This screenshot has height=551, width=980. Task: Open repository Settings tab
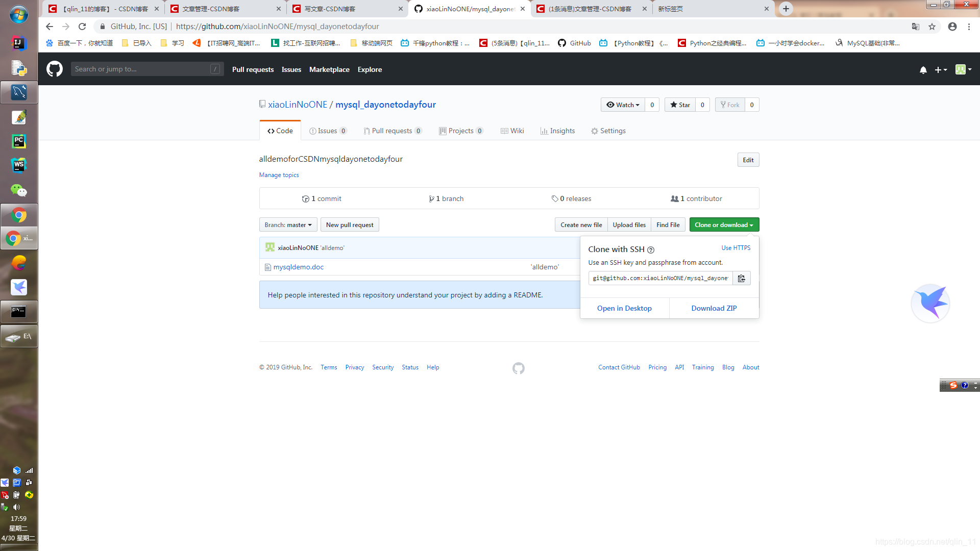point(608,131)
